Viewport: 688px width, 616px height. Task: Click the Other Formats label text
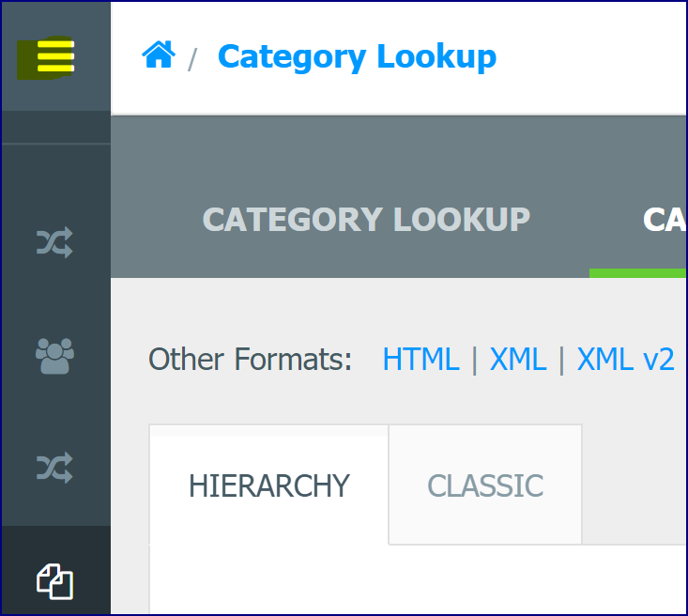250,360
